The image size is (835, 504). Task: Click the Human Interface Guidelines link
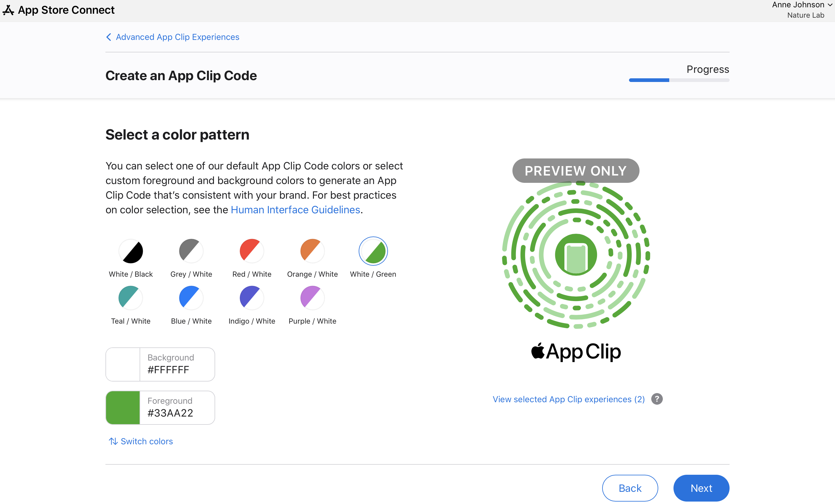(295, 210)
